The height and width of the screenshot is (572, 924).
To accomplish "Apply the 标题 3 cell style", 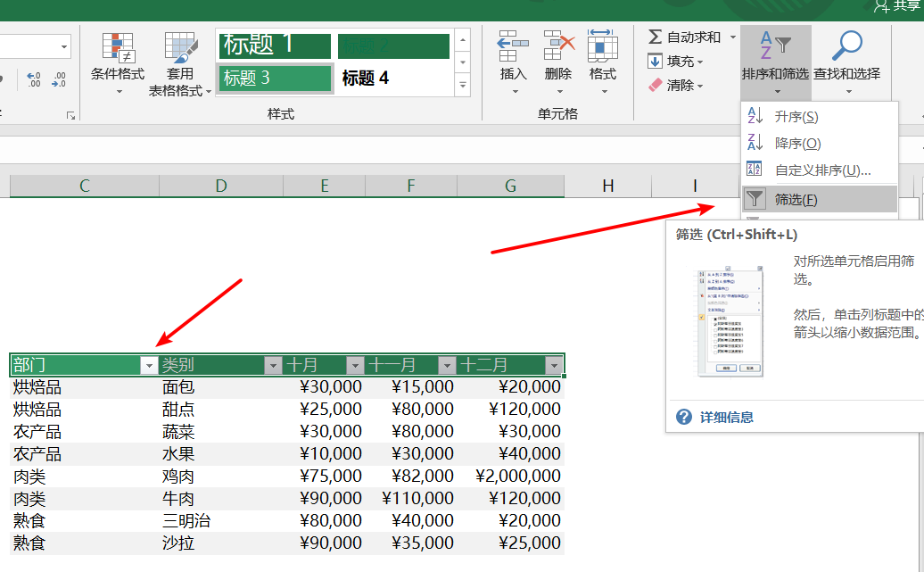I will (275, 79).
